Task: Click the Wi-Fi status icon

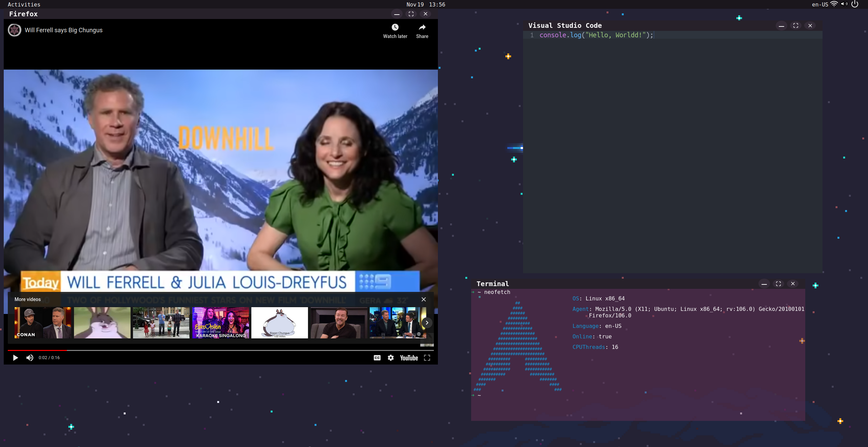Action: point(834,4)
